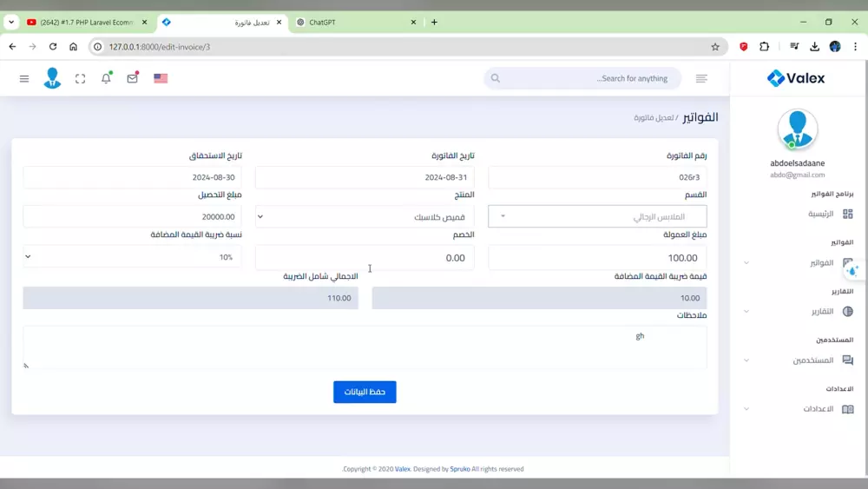Open the right-side panel lines icon
Screen dimensions: 868x489
[701, 79]
